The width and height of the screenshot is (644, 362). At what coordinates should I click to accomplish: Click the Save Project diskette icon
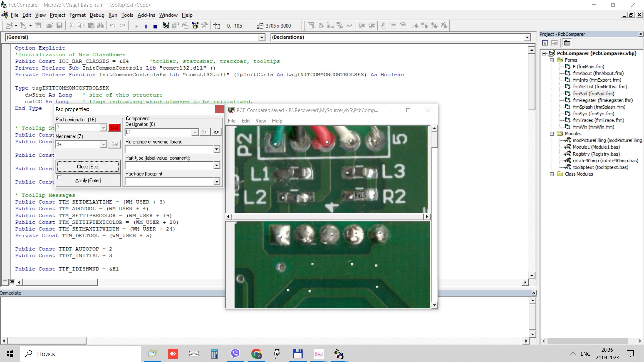coord(59,26)
